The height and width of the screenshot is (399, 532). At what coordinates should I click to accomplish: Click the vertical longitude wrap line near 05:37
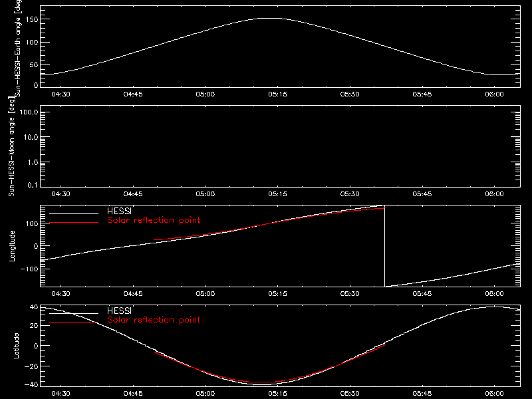tap(385, 246)
